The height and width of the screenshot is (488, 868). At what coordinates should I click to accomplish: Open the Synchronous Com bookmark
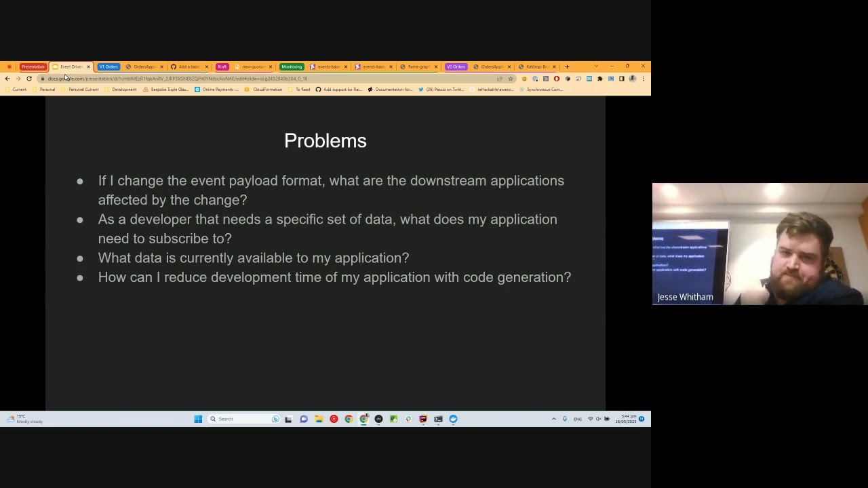540,89
